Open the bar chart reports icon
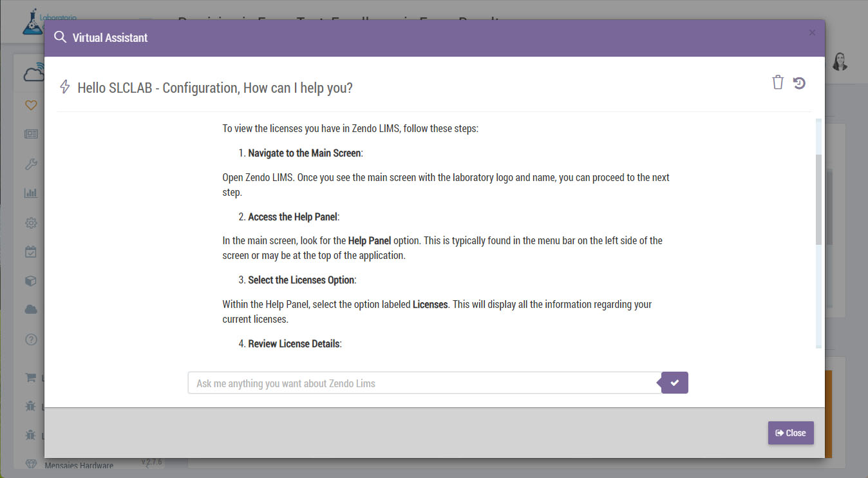This screenshot has height=478, width=868. click(x=31, y=193)
